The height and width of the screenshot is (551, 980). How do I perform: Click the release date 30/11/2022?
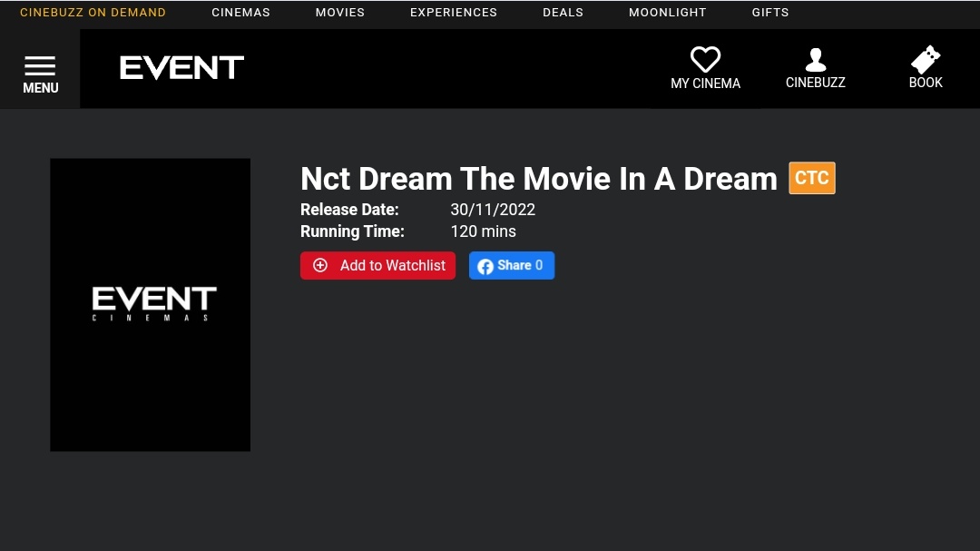point(493,210)
